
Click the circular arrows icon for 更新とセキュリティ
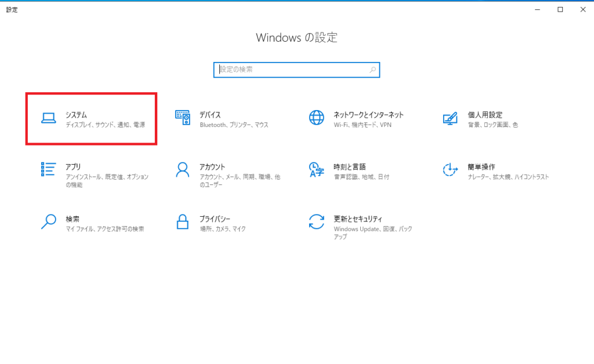pos(316,221)
